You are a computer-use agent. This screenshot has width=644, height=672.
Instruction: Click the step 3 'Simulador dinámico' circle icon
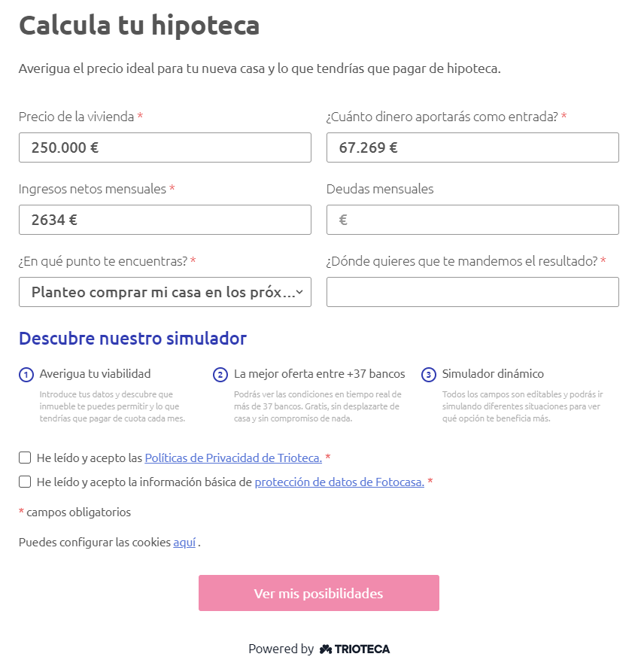point(428,374)
